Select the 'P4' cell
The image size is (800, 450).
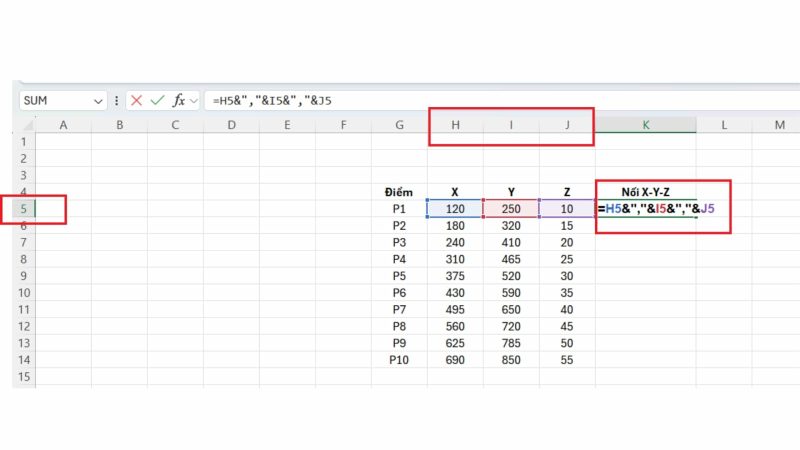click(x=399, y=259)
